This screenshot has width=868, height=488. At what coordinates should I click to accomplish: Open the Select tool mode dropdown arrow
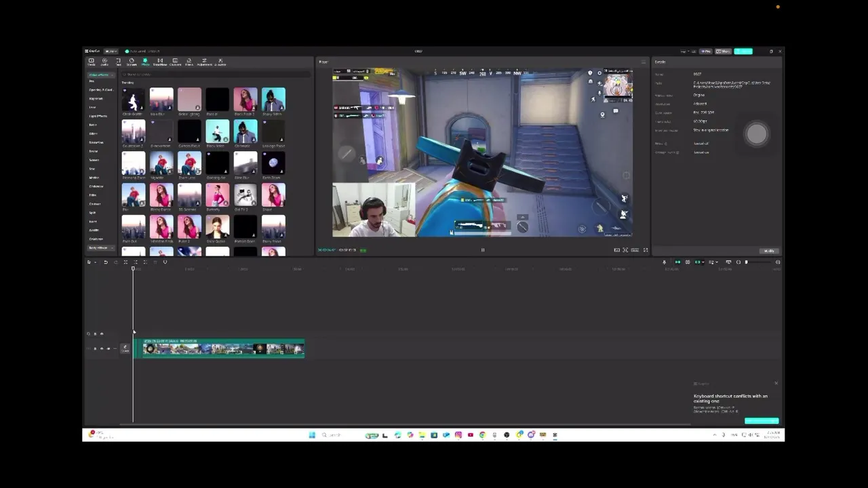coord(95,262)
